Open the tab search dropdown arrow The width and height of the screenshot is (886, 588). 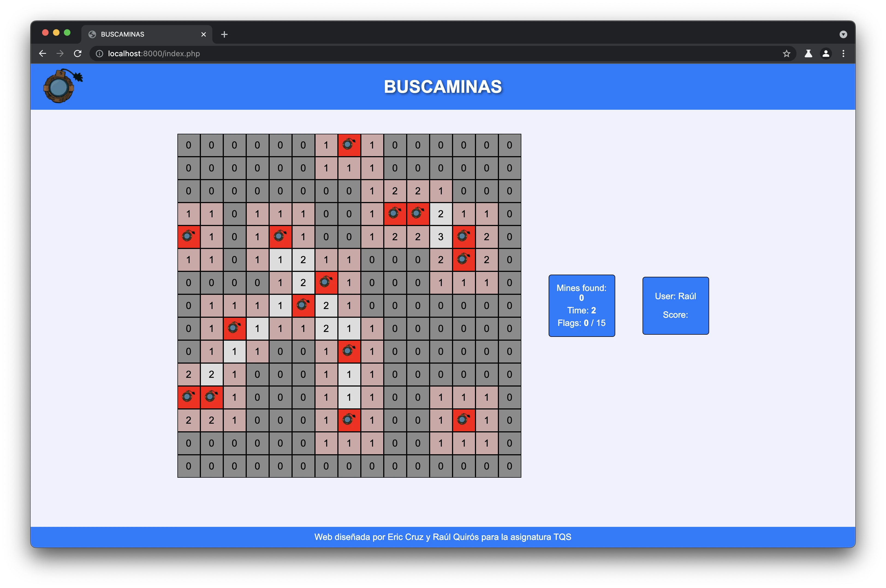tap(843, 34)
